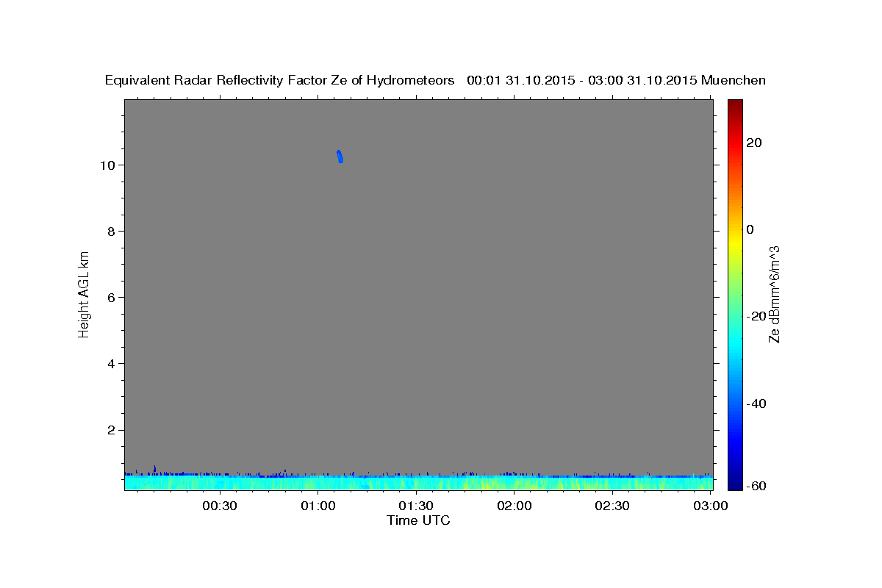The width and height of the screenshot is (882, 588).
Task: Click the colorbar tick label 20
Action: point(753,143)
